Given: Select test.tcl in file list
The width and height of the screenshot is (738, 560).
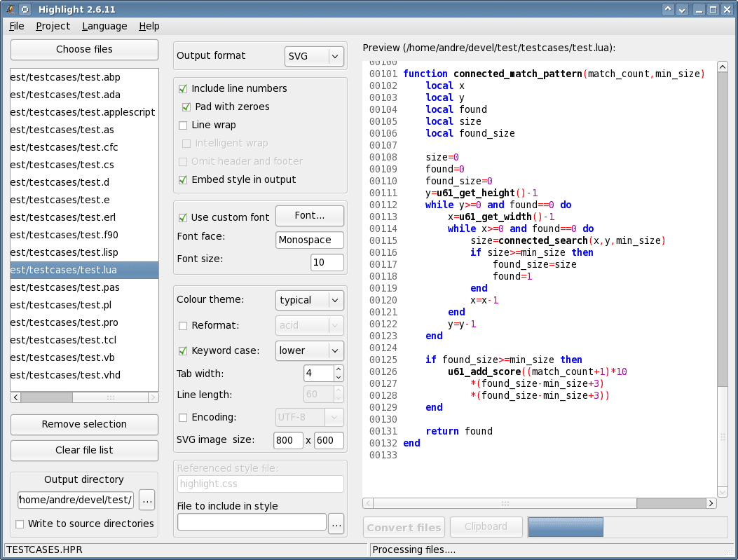Looking at the screenshot, I should pos(84,340).
